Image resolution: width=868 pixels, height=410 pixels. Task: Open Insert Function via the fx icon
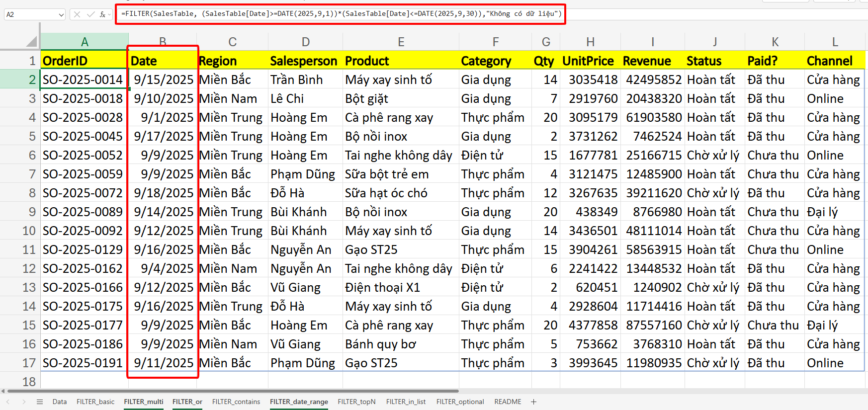(102, 14)
